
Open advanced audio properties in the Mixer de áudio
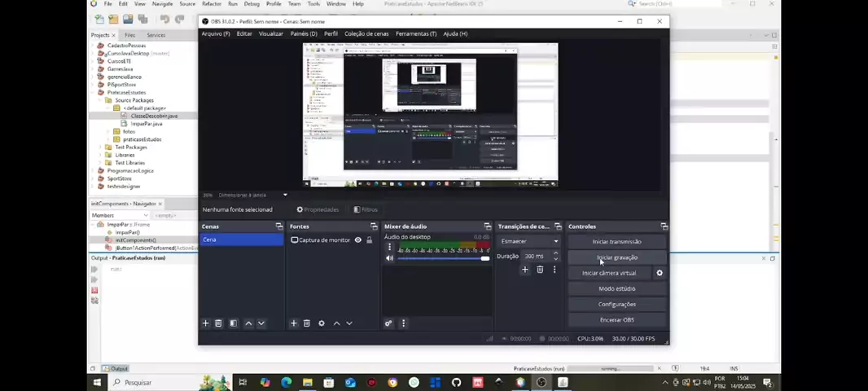point(388,323)
